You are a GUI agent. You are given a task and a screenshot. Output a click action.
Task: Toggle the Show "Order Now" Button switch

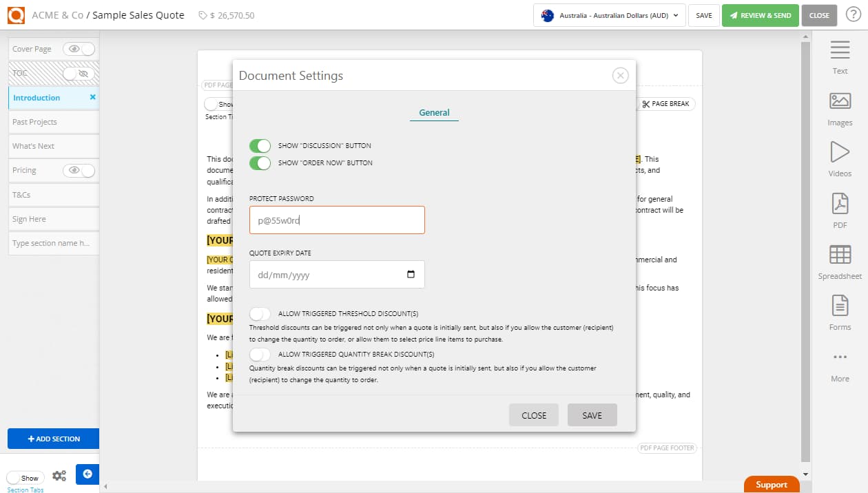(260, 163)
